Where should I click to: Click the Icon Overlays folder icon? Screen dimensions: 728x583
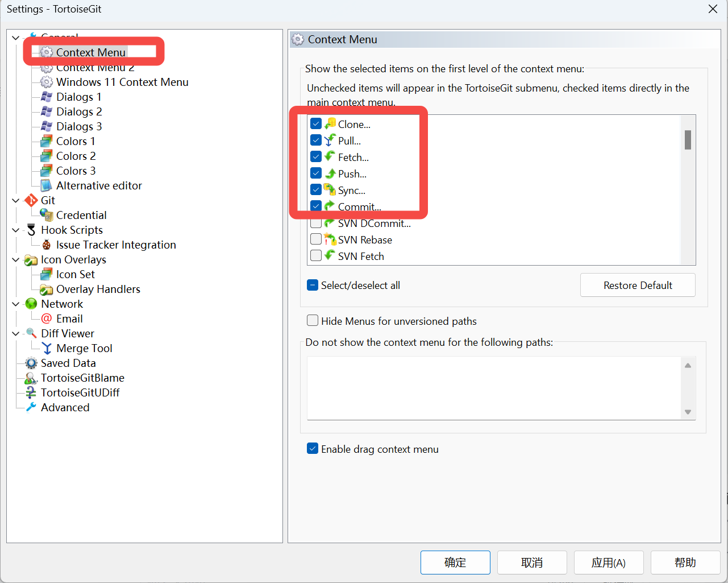31,260
